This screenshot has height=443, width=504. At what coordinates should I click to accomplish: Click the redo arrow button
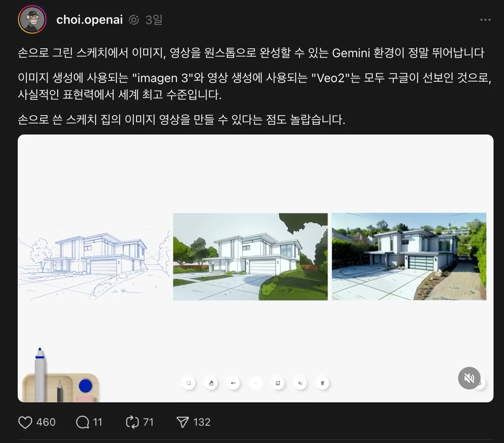coord(256,383)
